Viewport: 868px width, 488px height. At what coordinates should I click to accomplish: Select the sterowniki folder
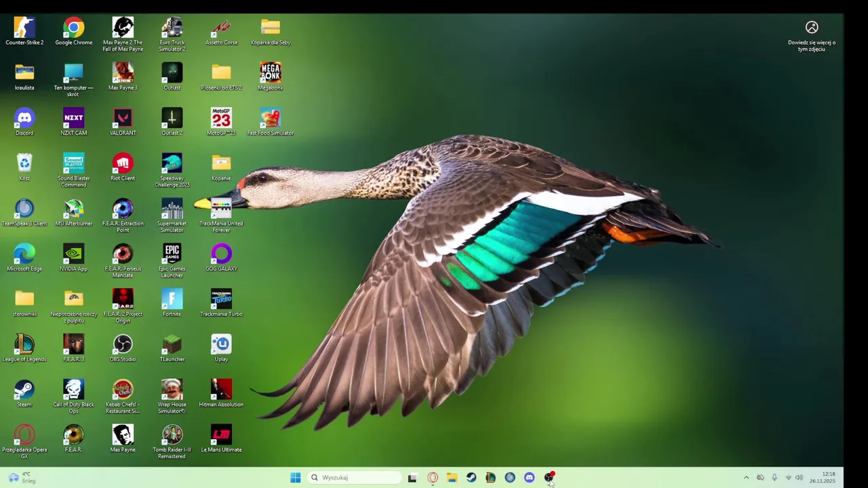point(24,304)
